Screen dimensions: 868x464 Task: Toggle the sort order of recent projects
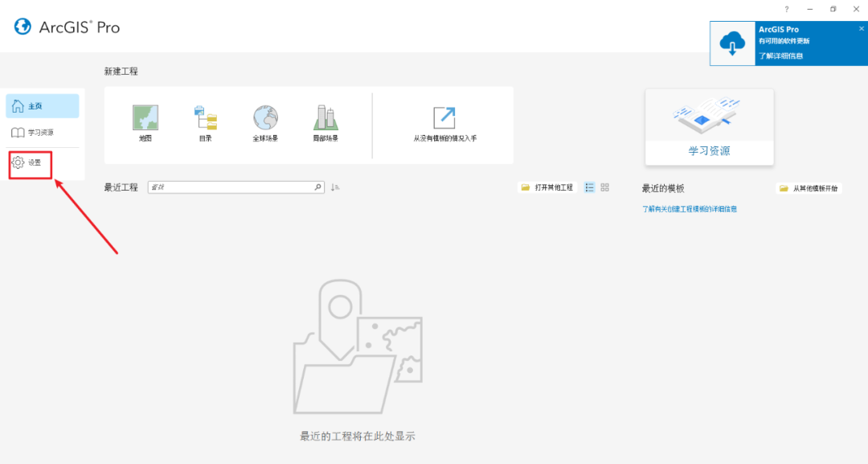coord(335,187)
